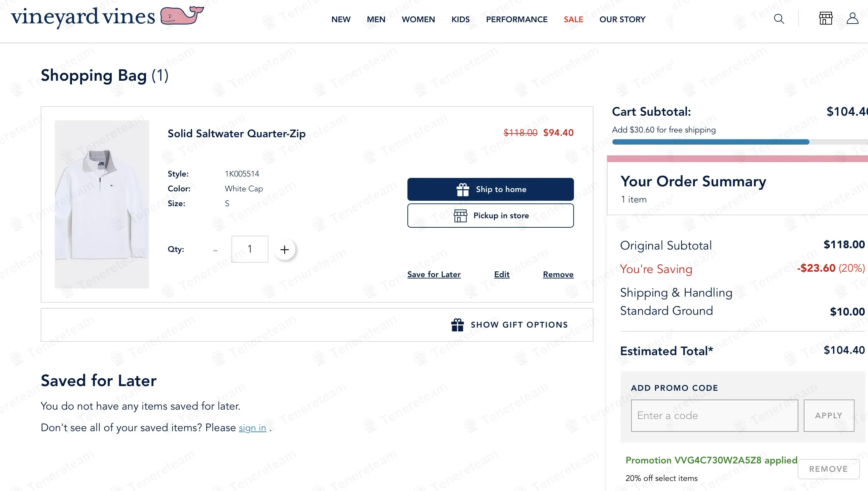Select Ship to home delivery option
This screenshot has width=868, height=491.
pos(490,189)
